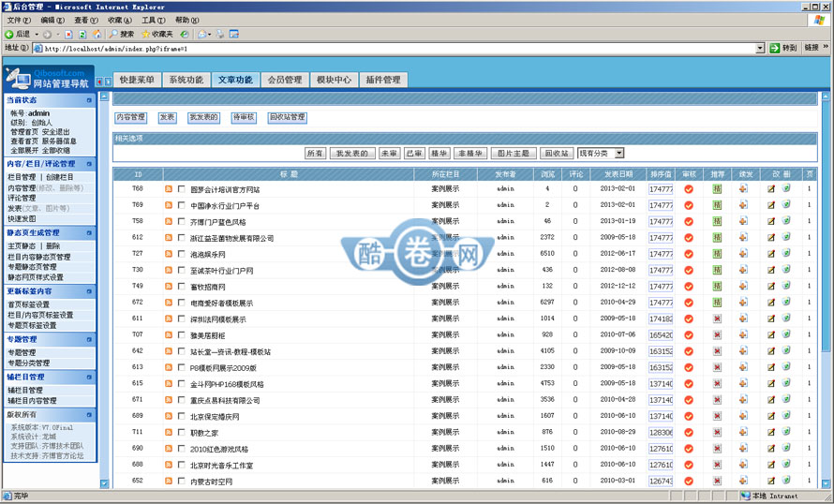Click the audit status icon for row 769
The image size is (834, 504).
(x=689, y=205)
